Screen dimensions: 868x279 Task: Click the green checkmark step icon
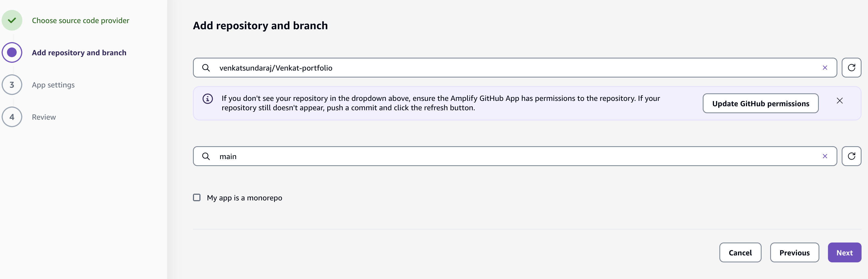click(12, 20)
